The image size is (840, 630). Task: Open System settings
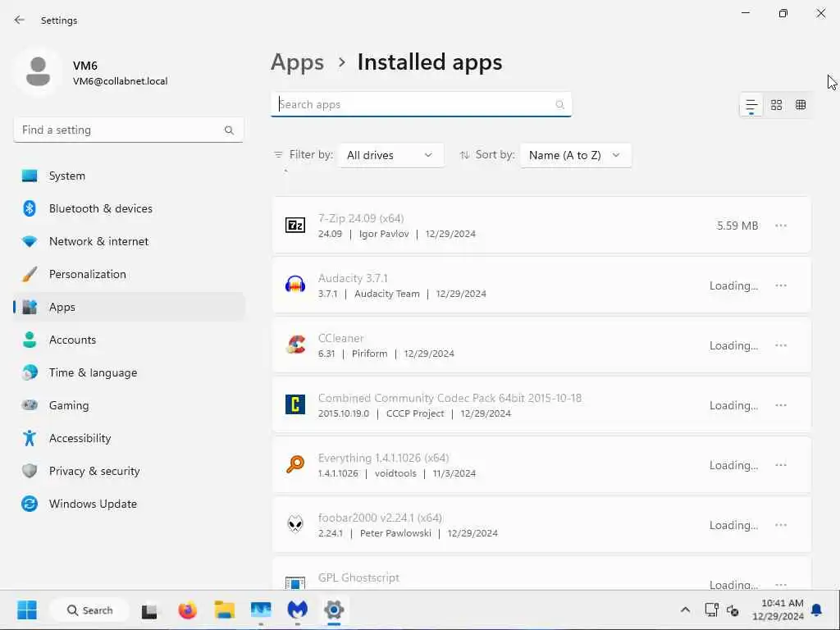coord(129,176)
